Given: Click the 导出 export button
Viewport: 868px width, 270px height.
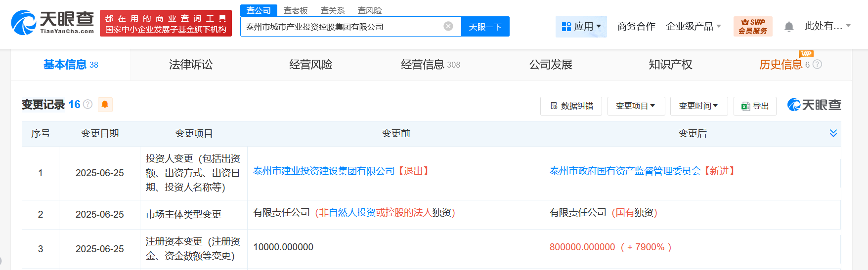Looking at the screenshot, I should click(x=755, y=106).
